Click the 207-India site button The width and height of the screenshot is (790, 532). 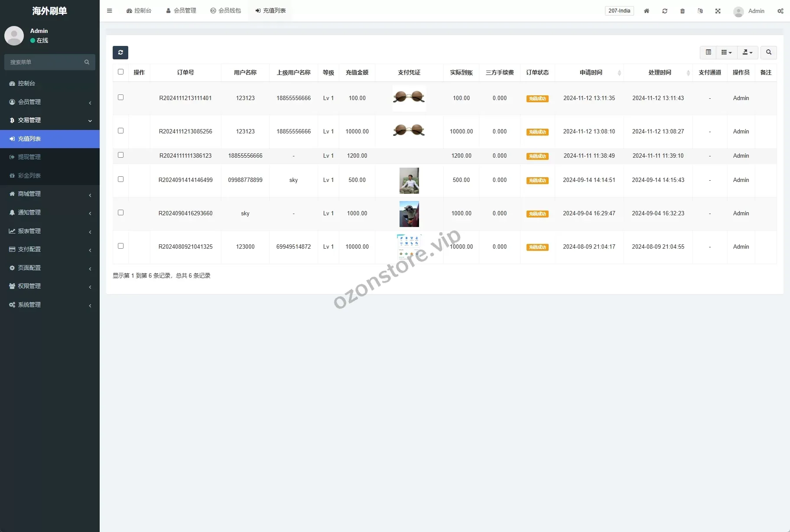(x=619, y=11)
